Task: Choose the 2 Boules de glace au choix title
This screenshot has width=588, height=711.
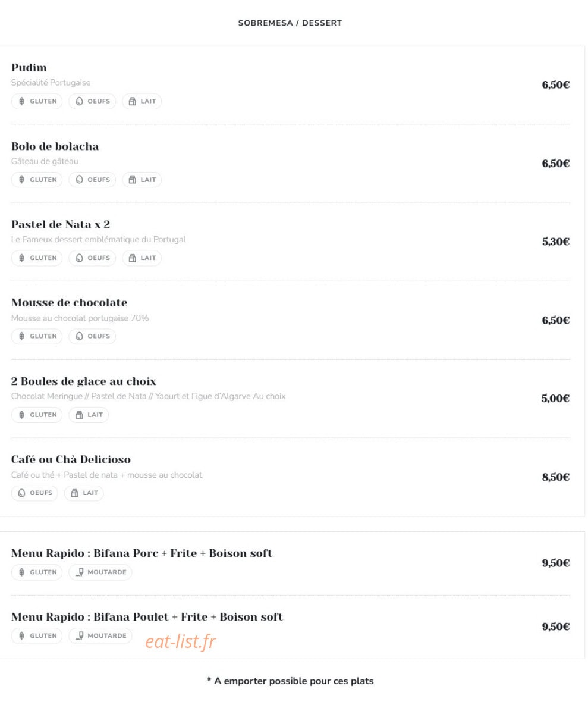Action: click(84, 381)
